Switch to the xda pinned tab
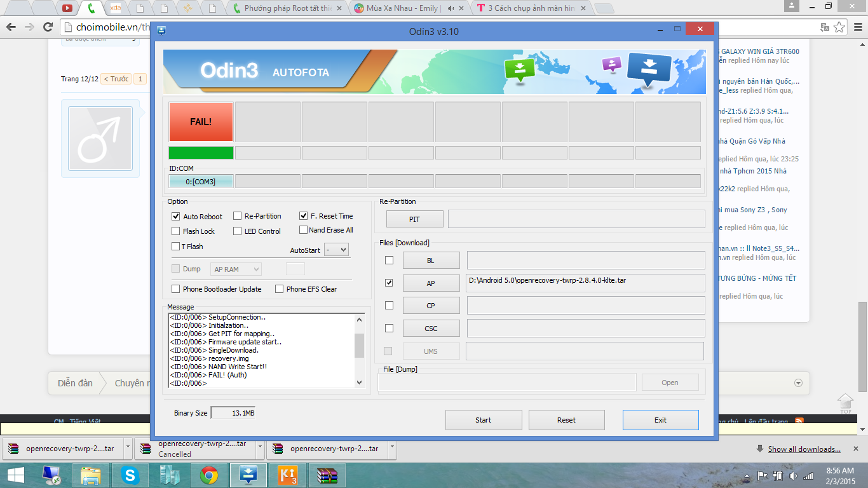Screen dimensions: 868x488 (x=115, y=8)
